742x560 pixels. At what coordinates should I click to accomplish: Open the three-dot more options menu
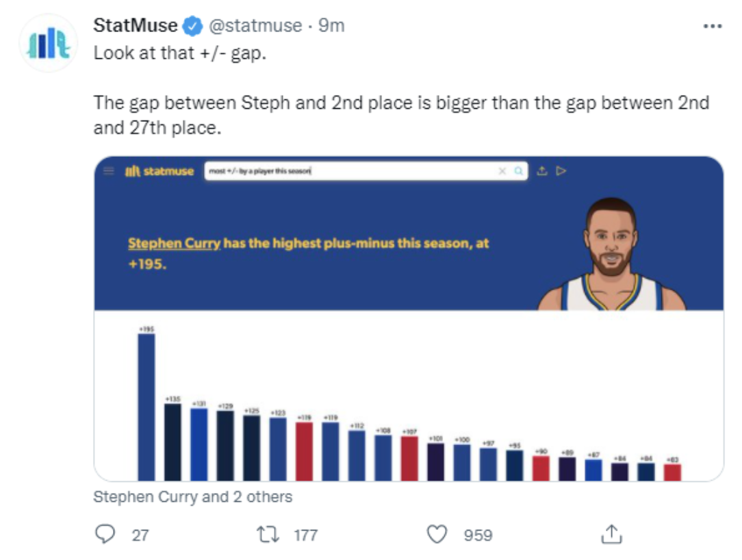712,26
